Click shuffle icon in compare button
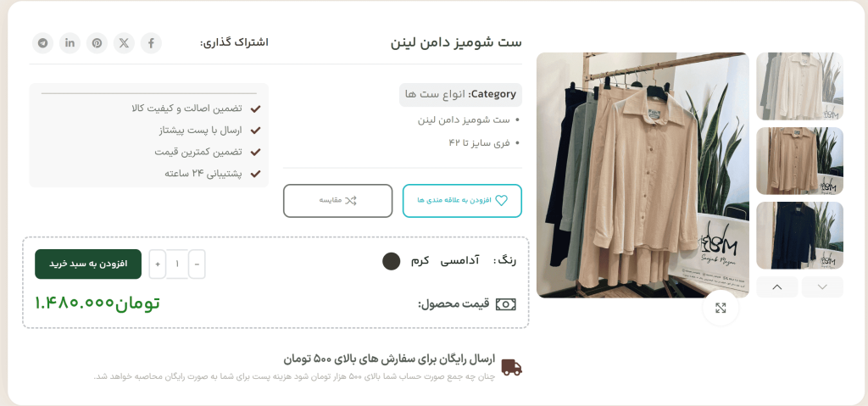 (x=350, y=201)
